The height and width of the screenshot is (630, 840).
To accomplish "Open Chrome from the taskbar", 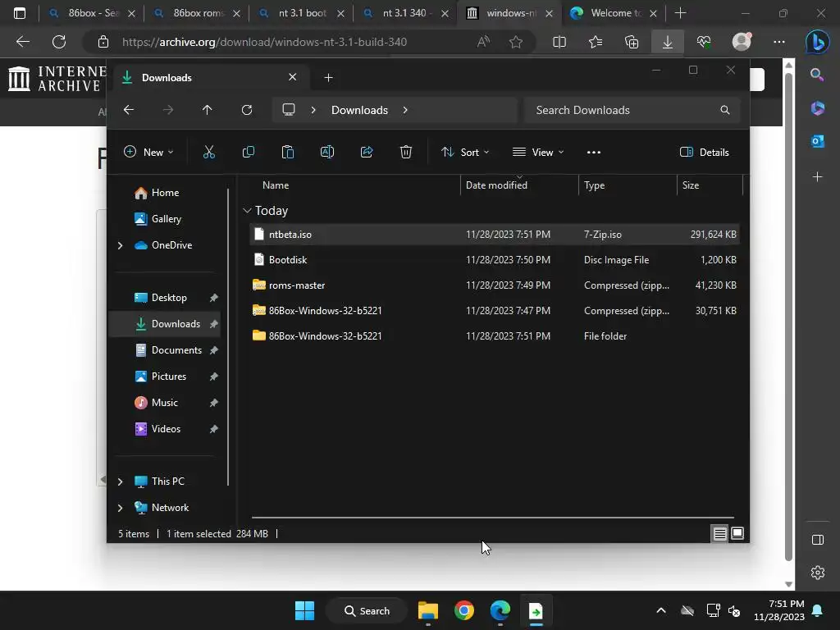I will point(464,610).
